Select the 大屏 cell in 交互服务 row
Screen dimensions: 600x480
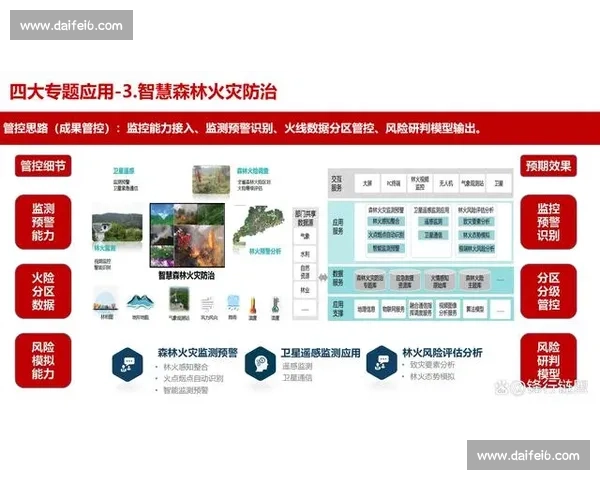click(367, 183)
